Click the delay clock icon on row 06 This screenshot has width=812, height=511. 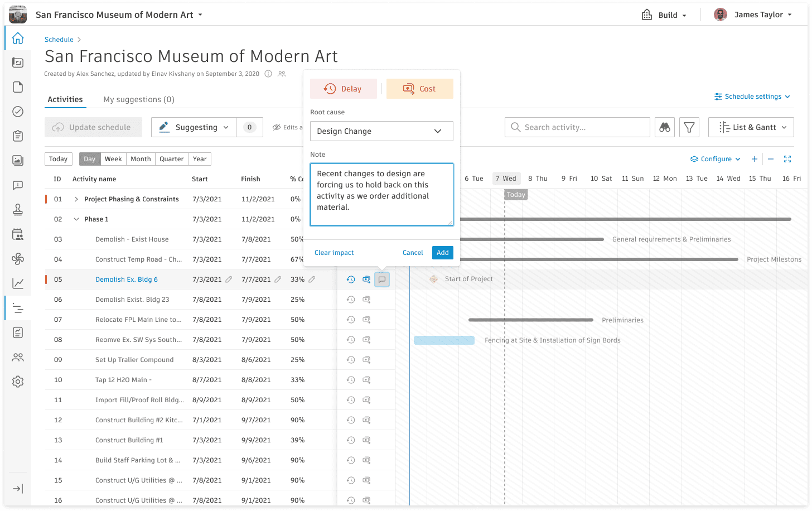coord(351,300)
